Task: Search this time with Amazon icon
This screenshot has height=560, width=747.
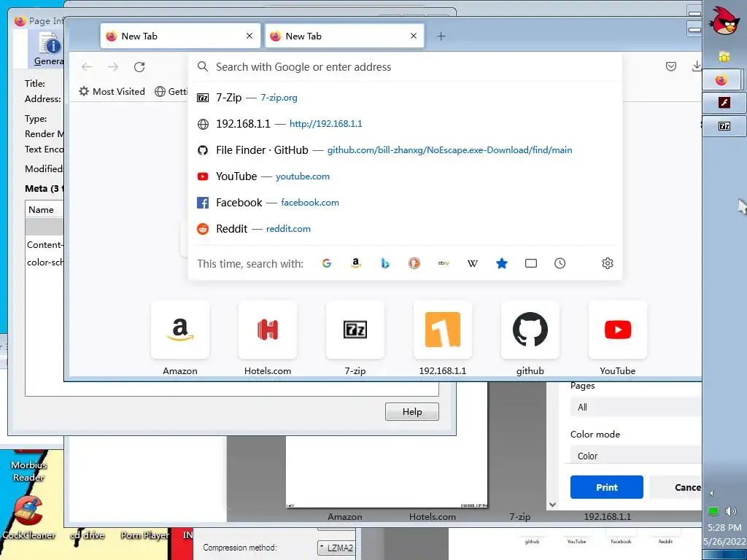Action: point(356,263)
